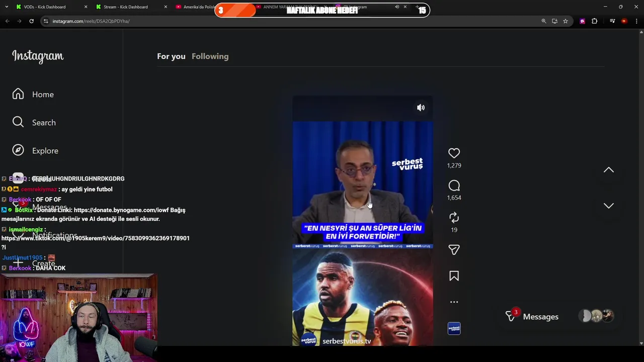Go back with the browser back arrow
Screen dimensions: 644x362
click(x=7, y=21)
